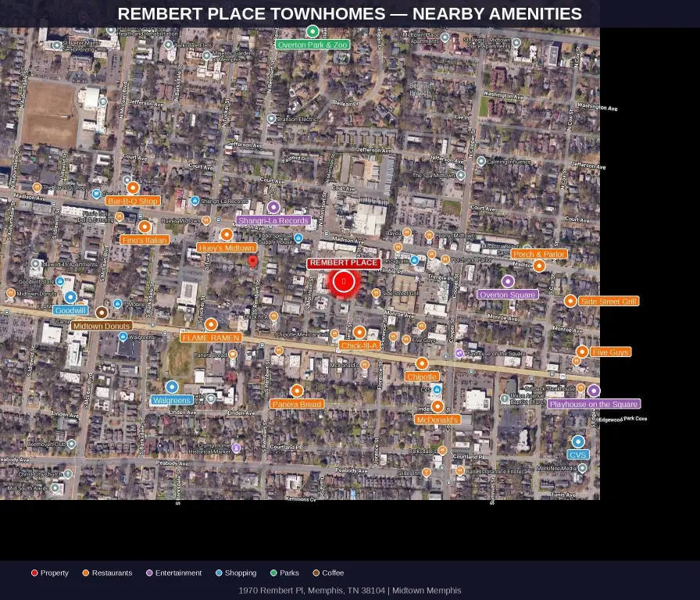Click the Shangri-La Records purple marker
Viewport: 700px width, 600px height.
pyautogui.click(x=273, y=207)
